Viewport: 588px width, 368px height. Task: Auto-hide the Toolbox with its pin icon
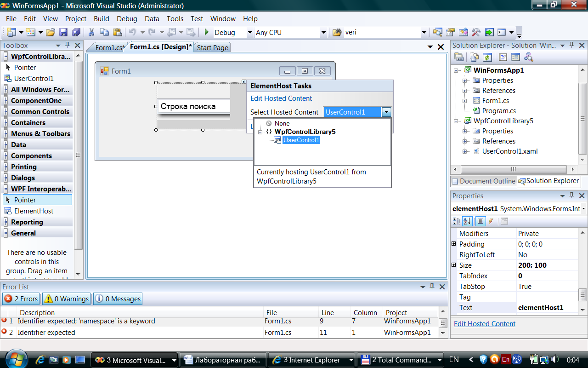tap(67, 45)
